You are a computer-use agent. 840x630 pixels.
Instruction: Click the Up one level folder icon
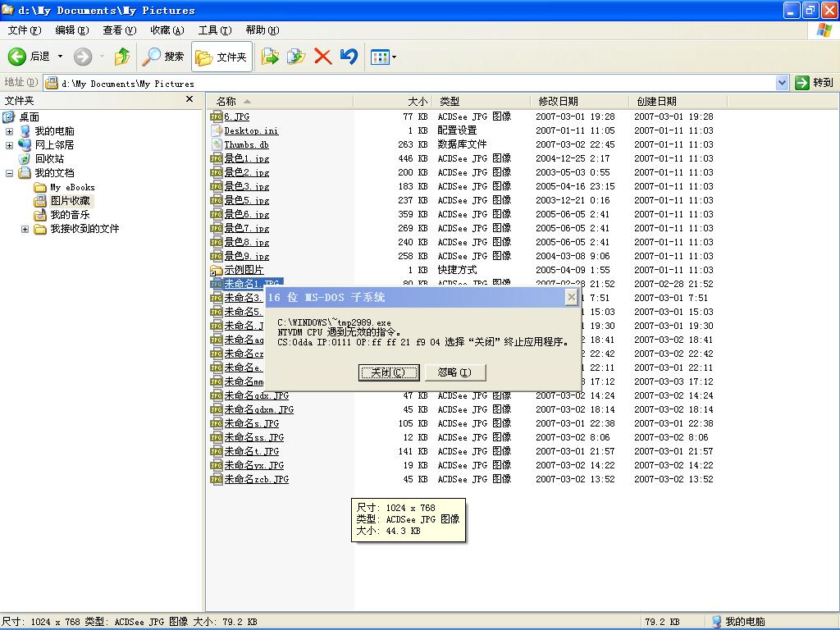[x=122, y=57]
